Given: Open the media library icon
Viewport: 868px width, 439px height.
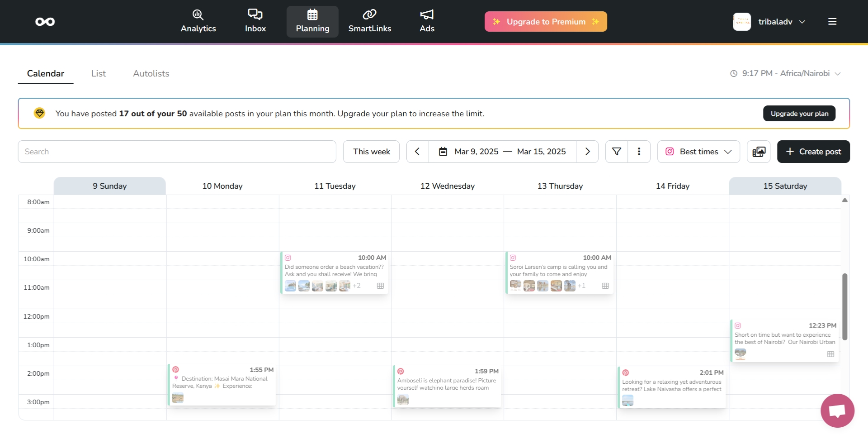Looking at the screenshot, I should (759, 152).
